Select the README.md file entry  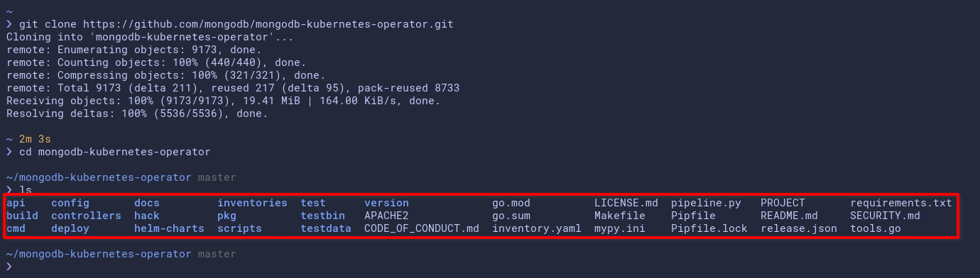coord(789,216)
